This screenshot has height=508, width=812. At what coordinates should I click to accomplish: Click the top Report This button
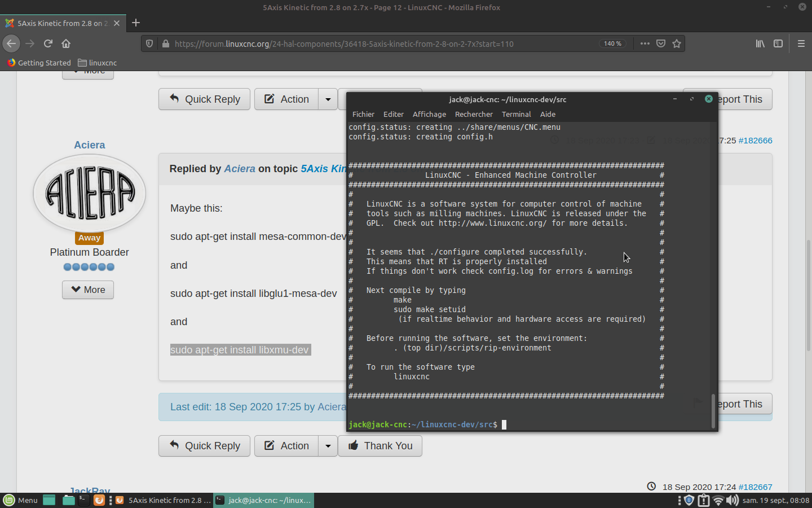pyautogui.click(x=744, y=99)
